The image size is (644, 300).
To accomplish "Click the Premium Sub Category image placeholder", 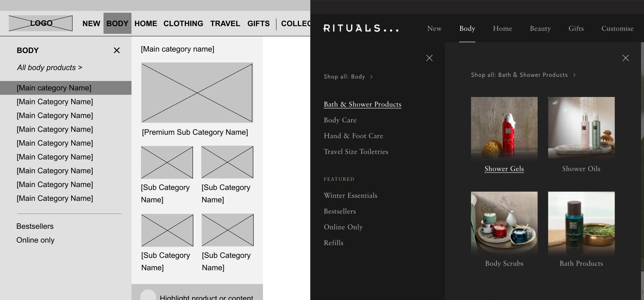I will click(x=197, y=93).
